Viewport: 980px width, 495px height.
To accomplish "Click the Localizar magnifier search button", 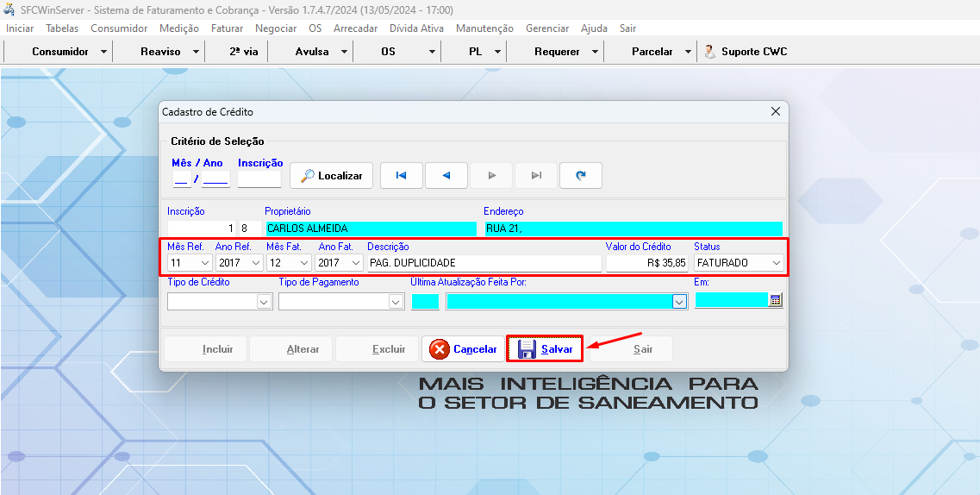I will pyautogui.click(x=331, y=176).
